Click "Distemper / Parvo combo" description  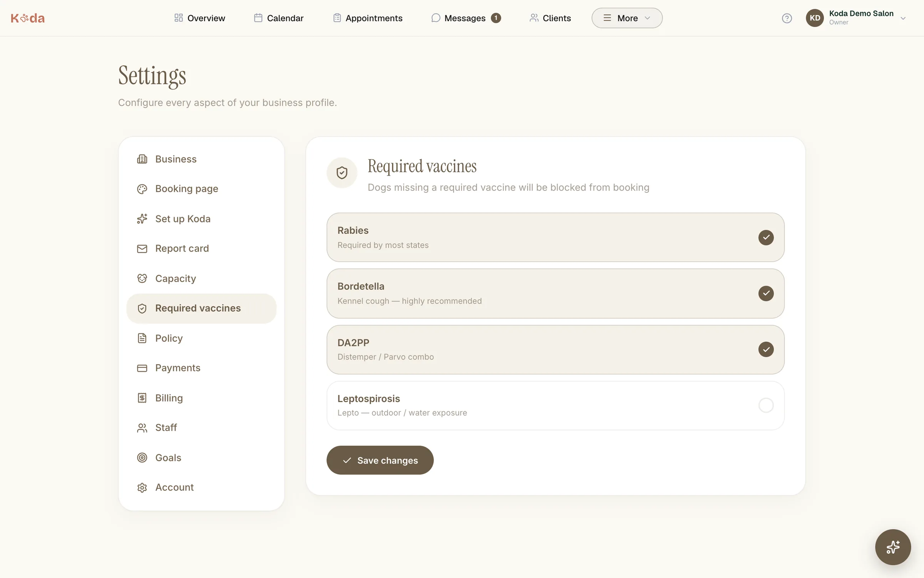(386, 357)
